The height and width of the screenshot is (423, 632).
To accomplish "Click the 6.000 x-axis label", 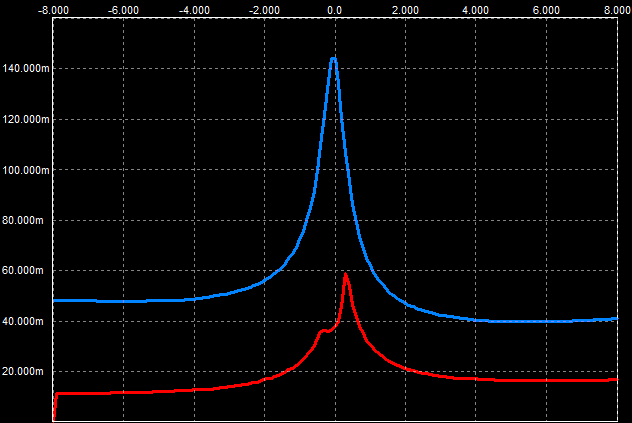I will pos(546,10).
